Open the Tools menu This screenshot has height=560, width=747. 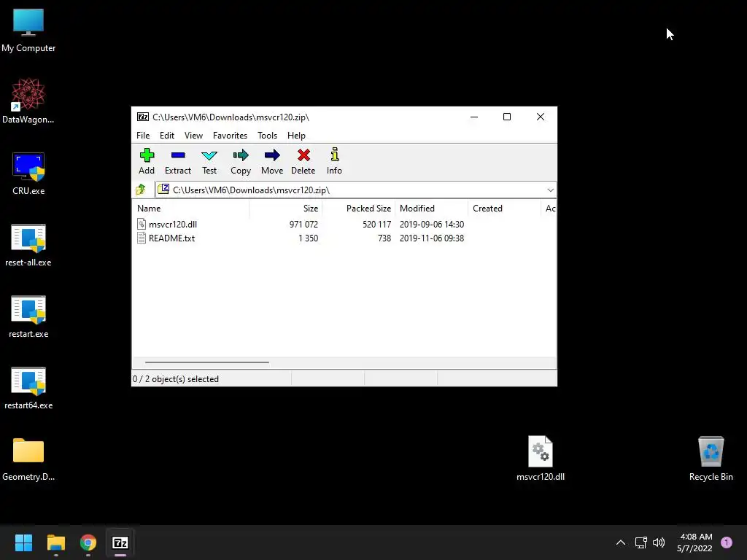click(x=267, y=135)
